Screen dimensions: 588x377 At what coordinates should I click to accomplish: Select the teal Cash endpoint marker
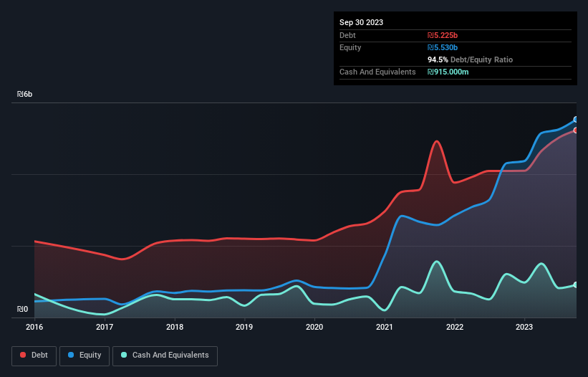[576, 285]
